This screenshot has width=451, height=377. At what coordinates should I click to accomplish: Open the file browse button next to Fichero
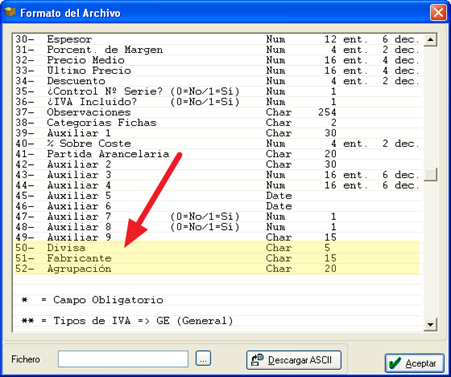[x=203, y=359]
